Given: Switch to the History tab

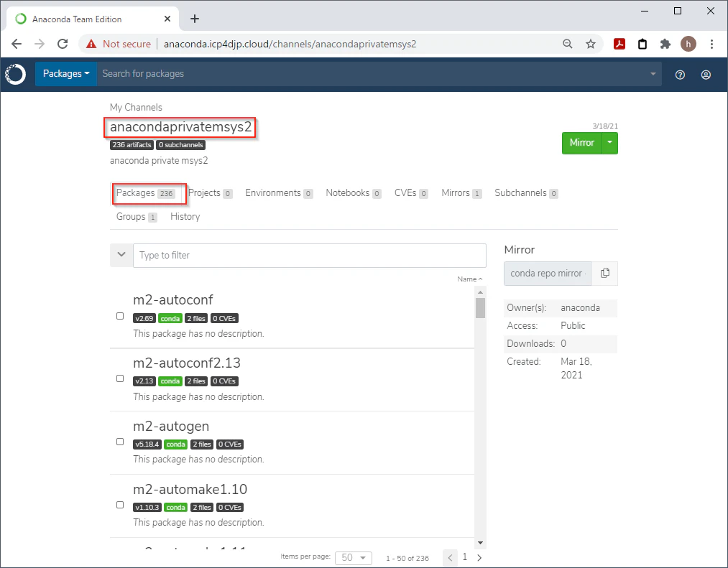Looking at the screenshot, I should click(185, 217).
